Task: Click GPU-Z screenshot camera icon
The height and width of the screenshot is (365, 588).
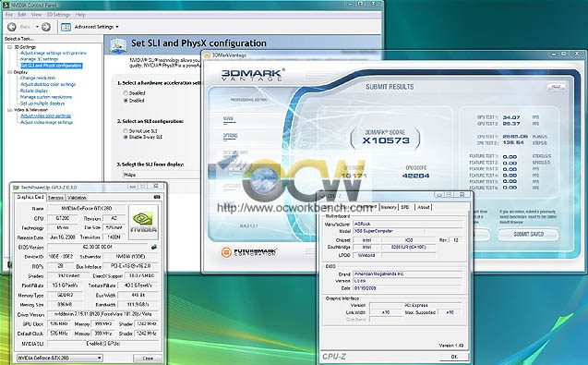Action: tap(157, 197)
